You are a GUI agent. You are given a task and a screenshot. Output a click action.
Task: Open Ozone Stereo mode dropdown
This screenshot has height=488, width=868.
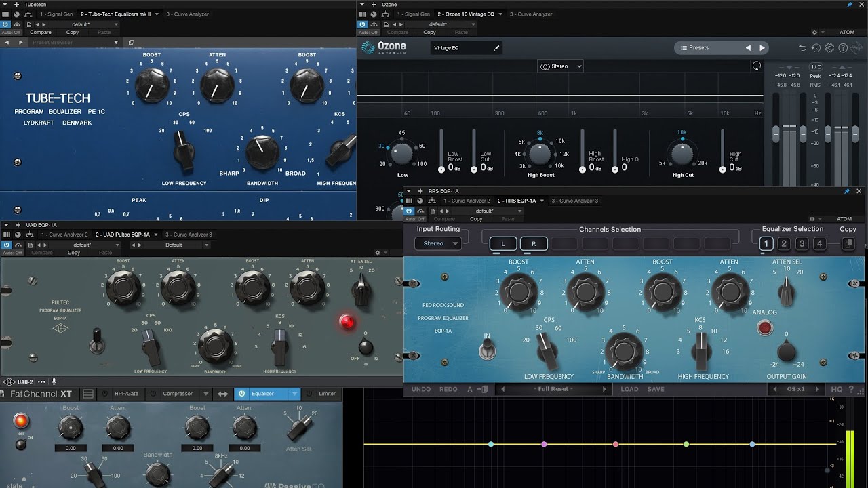pyautogui.click(x=561, y=66)
